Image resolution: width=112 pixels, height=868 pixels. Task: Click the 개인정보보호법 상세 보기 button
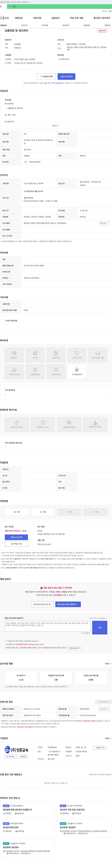click(x=42, y=604)
